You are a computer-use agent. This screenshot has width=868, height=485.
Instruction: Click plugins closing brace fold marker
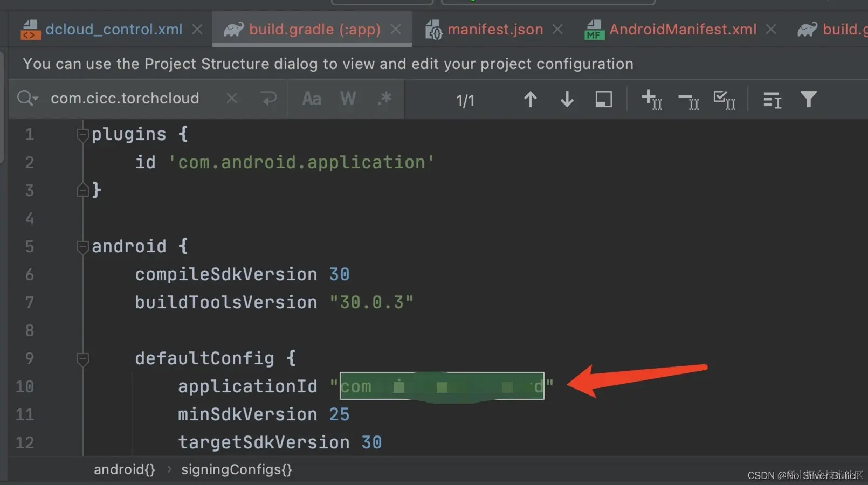[x=82, y=190]
